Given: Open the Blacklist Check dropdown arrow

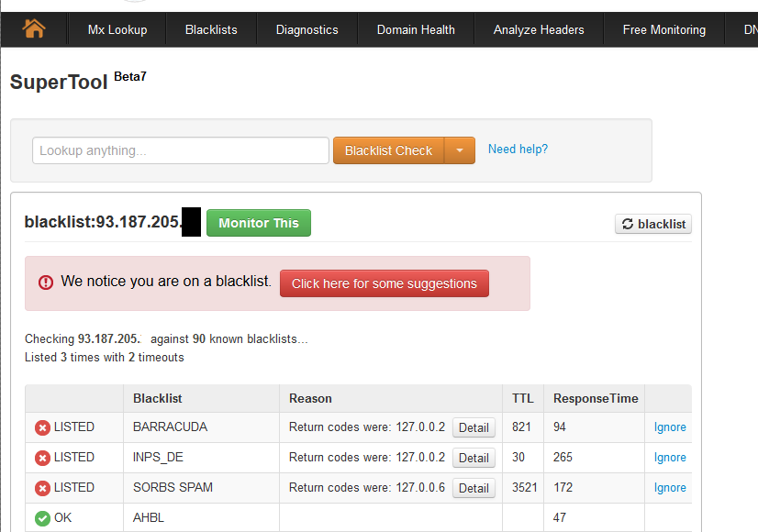Looking at the screenshot, I should pyautogui.click(x=460, y=150).
